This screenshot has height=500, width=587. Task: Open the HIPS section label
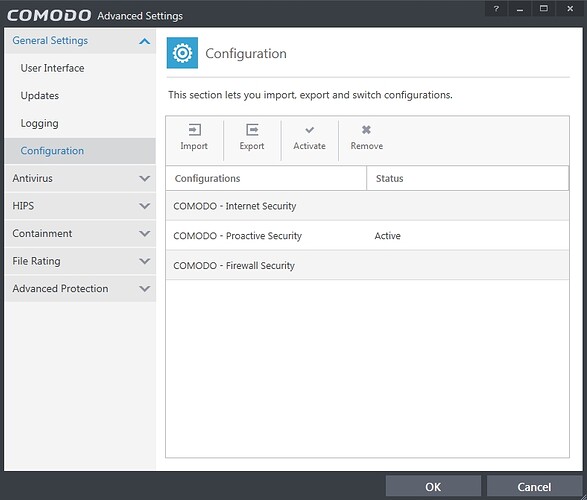pos(23,206)
